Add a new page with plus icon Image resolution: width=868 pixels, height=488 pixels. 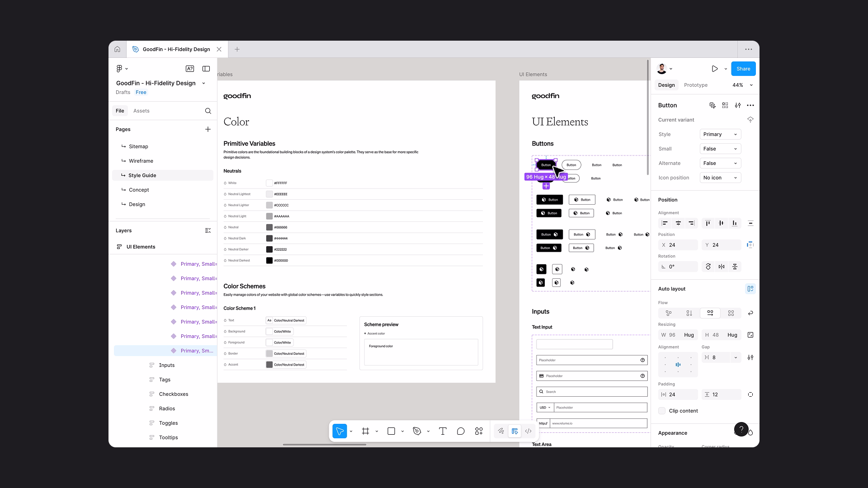point(208,129)
